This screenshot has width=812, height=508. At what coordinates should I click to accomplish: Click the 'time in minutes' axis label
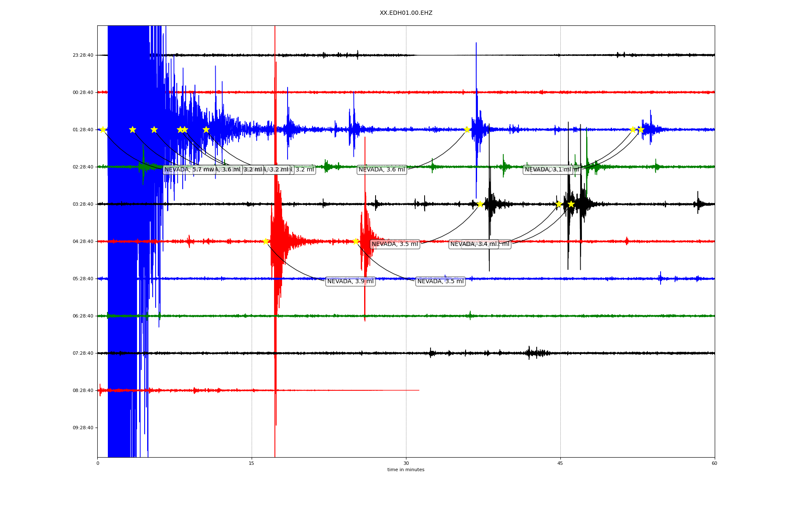(x=406, y=469)
